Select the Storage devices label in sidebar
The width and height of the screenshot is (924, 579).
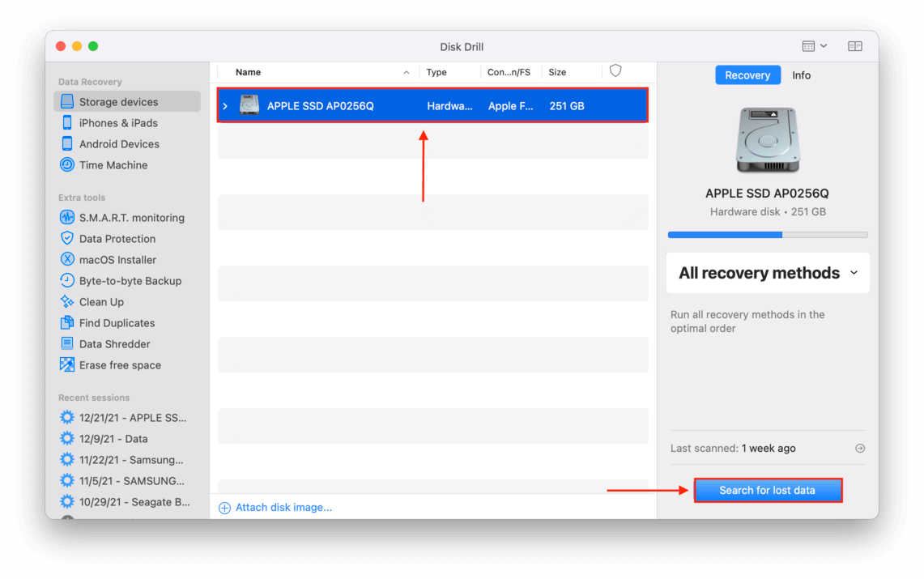point(118,102)
